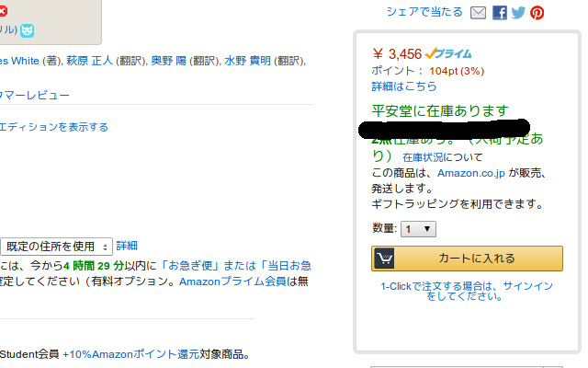Viewport: 588px width, 368px height.
Task: Open the 詳細はこちら points link
Action: coord(404,86)
